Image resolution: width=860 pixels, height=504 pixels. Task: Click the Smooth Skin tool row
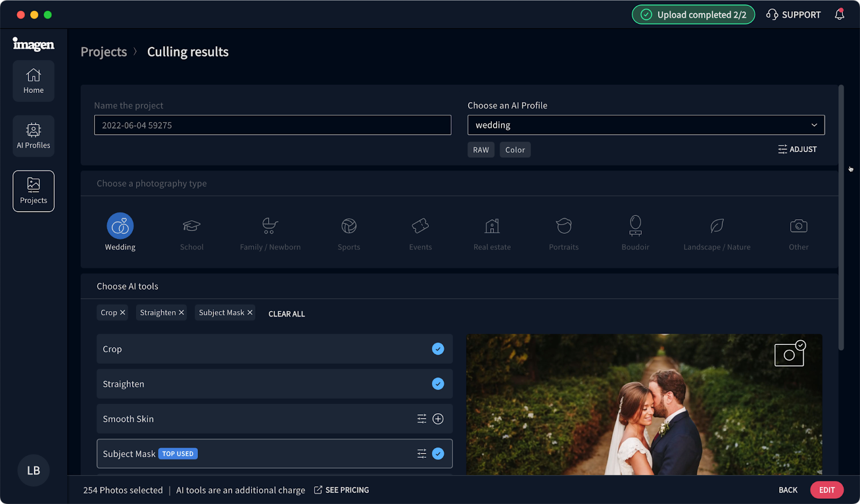tap(275, 419)
